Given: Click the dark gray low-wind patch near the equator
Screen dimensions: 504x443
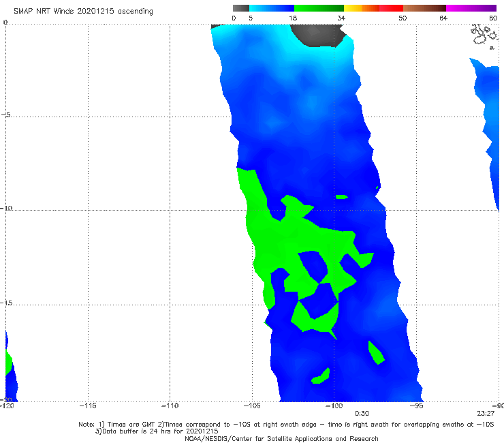Looking at the screenshot, I should 318,35.
